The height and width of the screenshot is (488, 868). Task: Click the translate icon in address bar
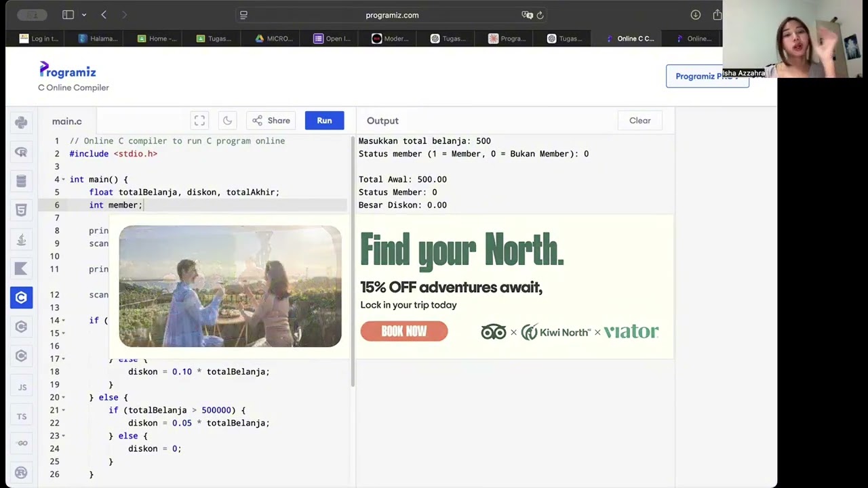(x=527, y=15)
